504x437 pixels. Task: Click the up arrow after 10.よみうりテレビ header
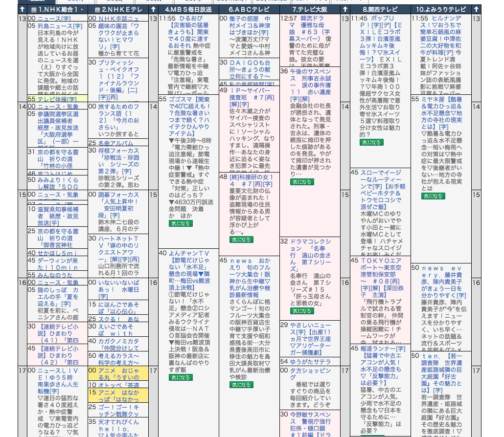[476, 9]
